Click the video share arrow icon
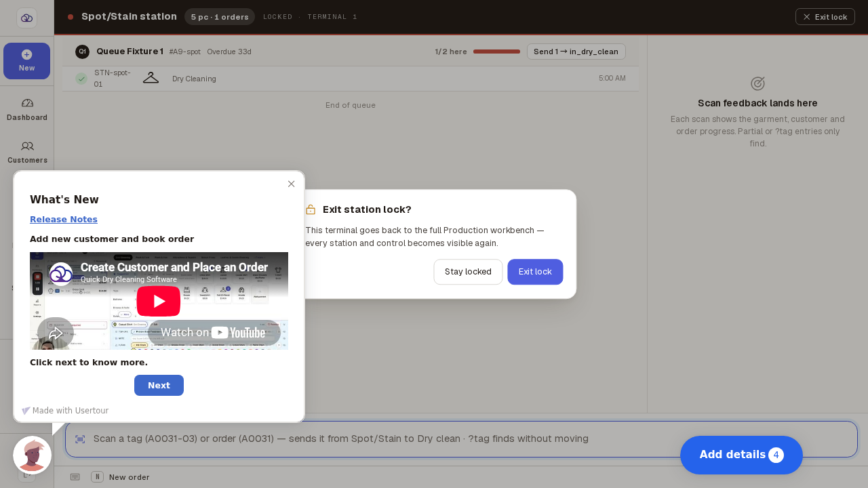Viewport: 868px width, 488px height. [x=56, y=333]
